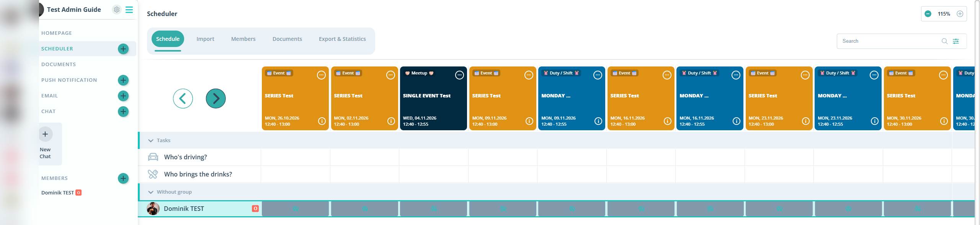Start new chat with Chat plus icon

pos(123,112)
